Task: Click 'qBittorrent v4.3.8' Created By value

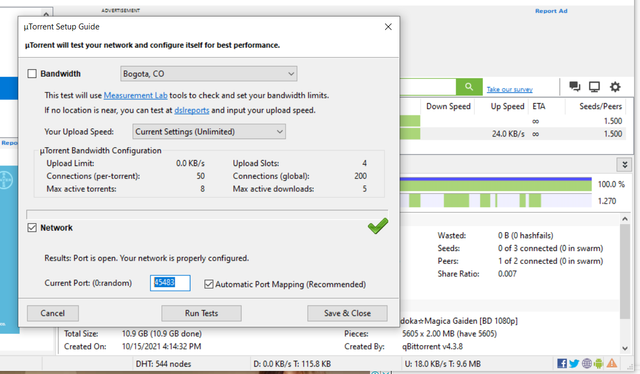Action: pos(432,347)
